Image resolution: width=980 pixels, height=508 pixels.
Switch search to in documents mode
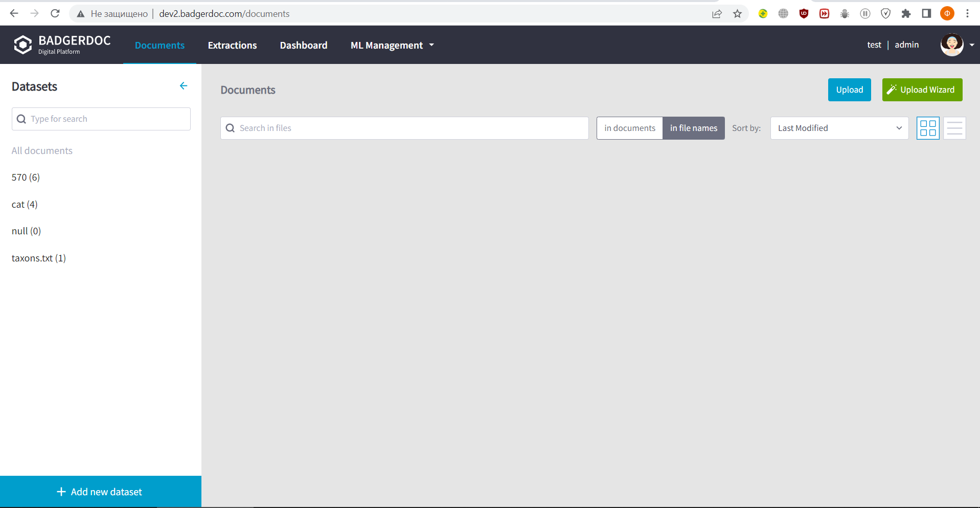point(629,128)
